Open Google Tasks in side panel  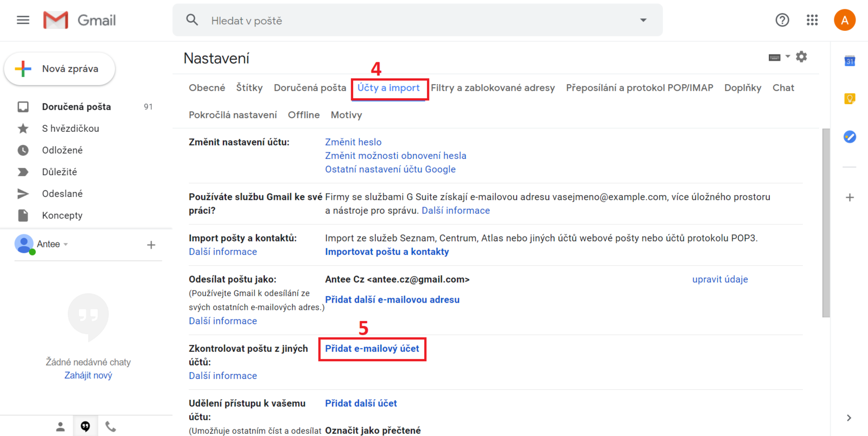pyautogui.click(x=850, y=137)
